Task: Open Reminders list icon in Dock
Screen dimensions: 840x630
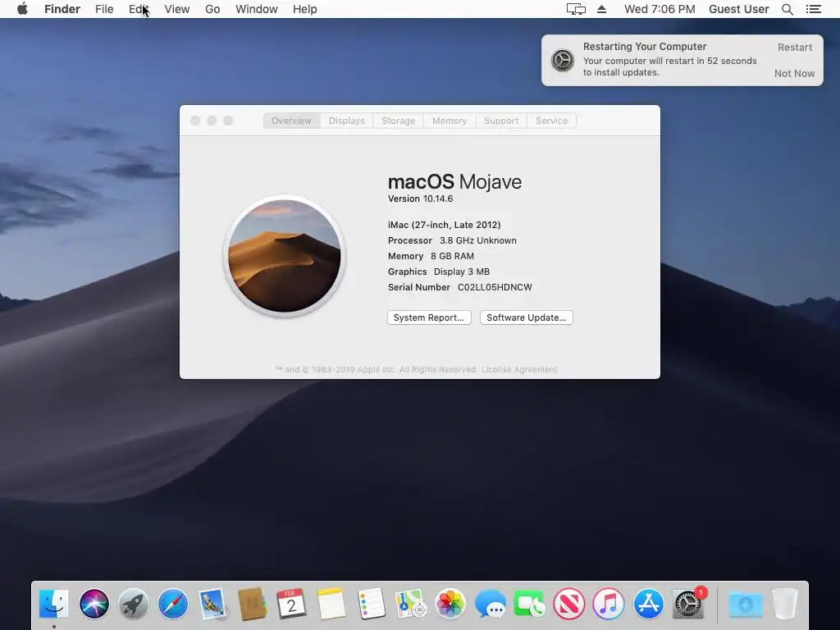Action: coord(371,604)
